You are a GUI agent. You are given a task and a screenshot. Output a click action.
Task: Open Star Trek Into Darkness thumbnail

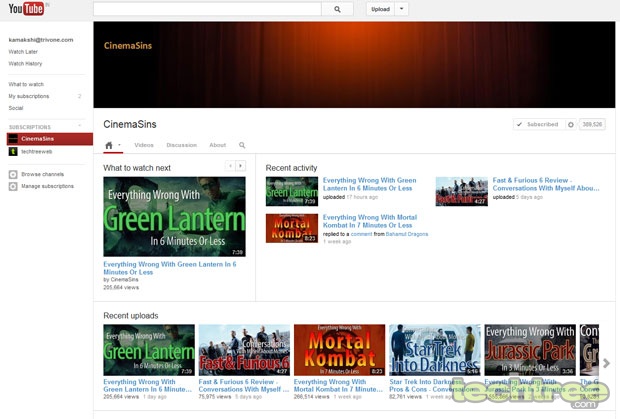[x=435, y=350]
